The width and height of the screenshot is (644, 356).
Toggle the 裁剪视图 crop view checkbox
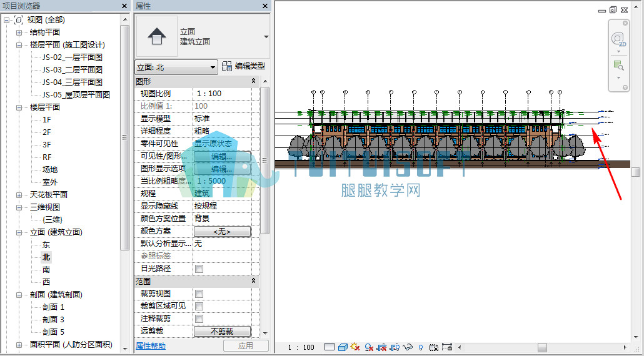click(x=199, y=294)
